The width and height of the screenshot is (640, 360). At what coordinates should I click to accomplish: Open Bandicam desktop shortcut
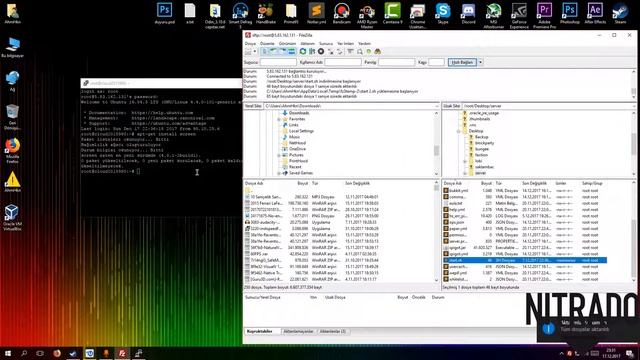[342, 14]
